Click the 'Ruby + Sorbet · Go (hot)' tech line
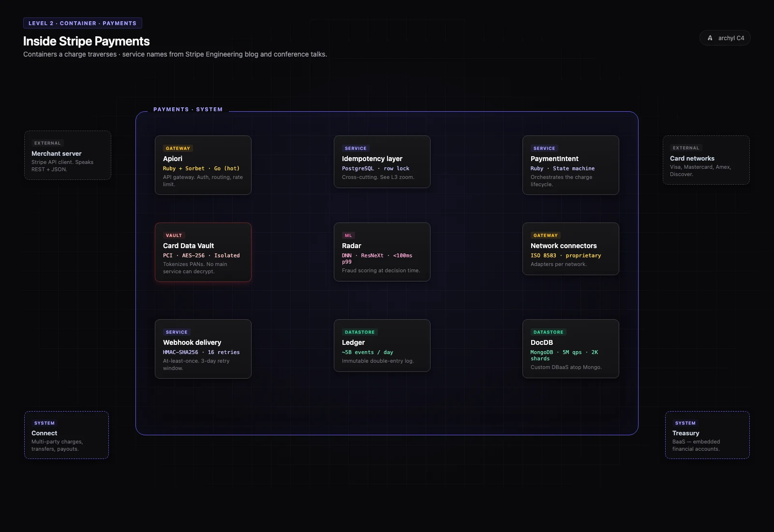Screen dimensions: 774x532 (x=201, y=168)
